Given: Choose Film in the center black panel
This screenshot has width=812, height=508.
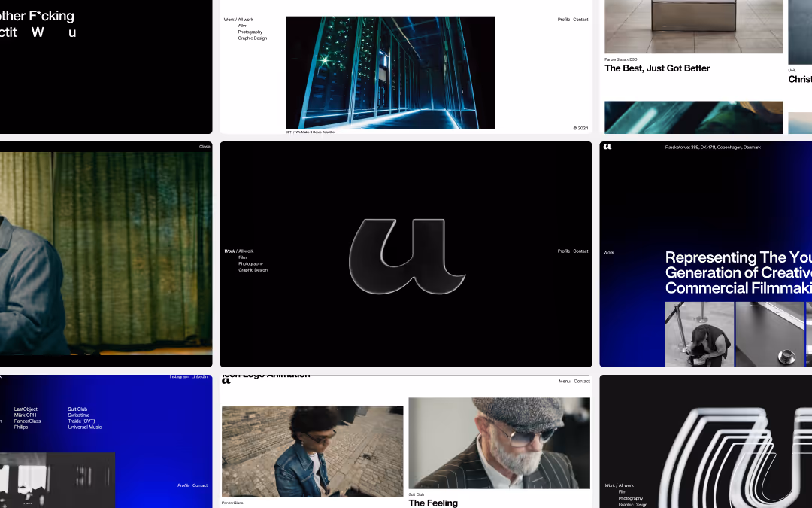Looking at the screenshot, I should [242, 257].
